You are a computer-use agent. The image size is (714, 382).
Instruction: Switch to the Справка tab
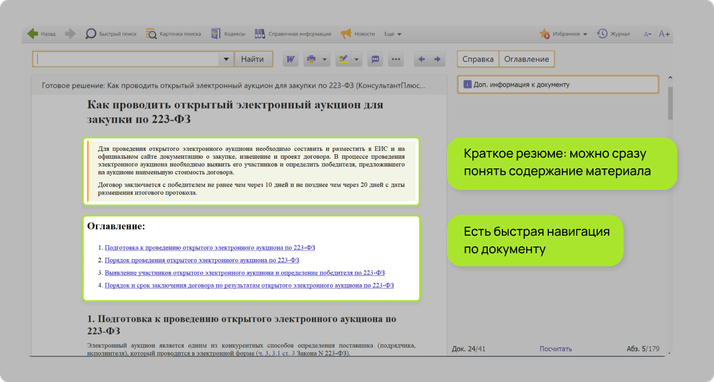[x=478, y=59]
